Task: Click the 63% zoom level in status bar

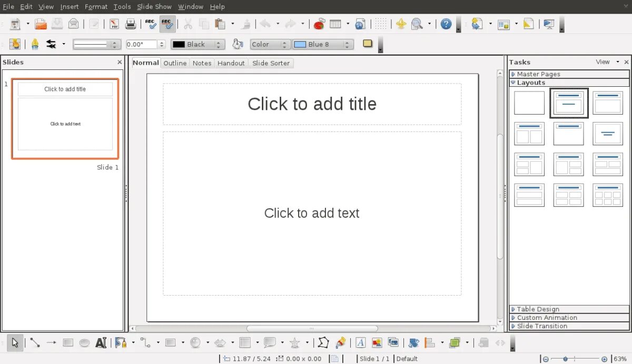Action: 620,359
